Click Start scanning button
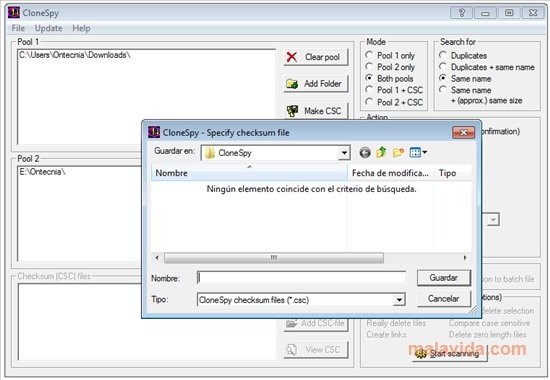550x380 pixels. pyautogui.click(x=450, y=353)
